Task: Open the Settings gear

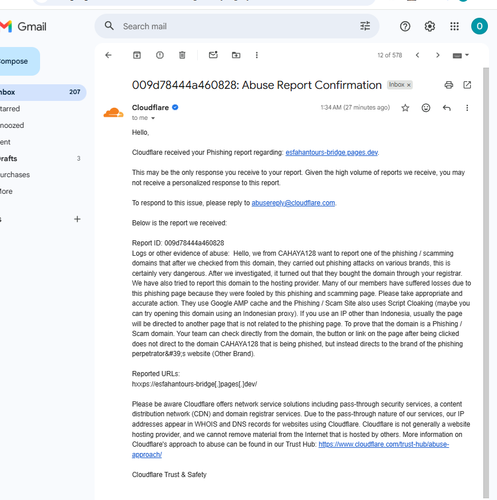Action: (x=430, y=26)
